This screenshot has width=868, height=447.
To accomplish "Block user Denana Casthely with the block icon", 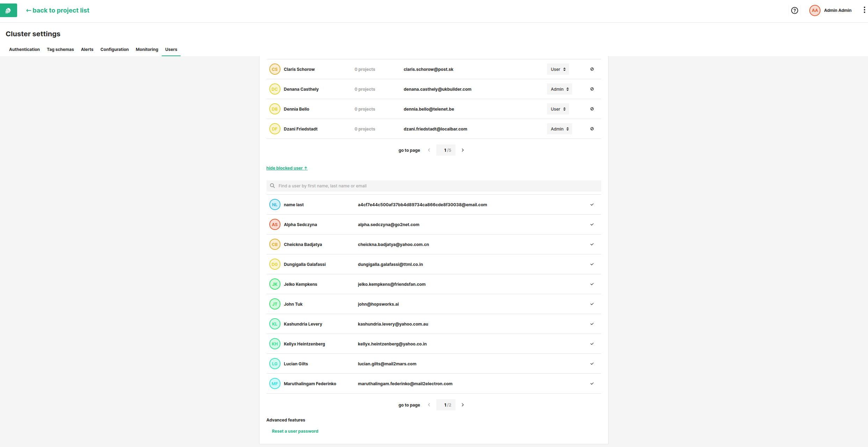I will coord(592,89).
